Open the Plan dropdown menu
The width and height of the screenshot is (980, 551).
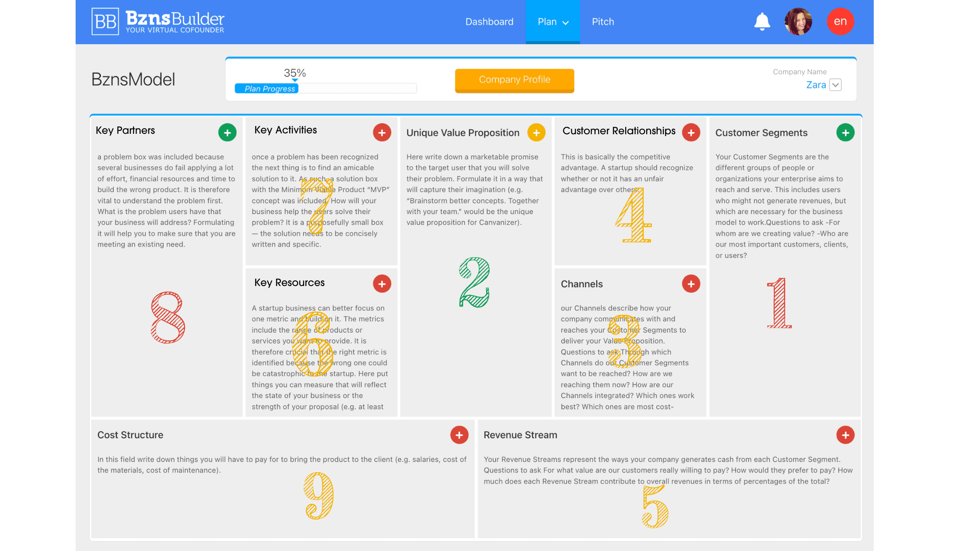point(551,21)
